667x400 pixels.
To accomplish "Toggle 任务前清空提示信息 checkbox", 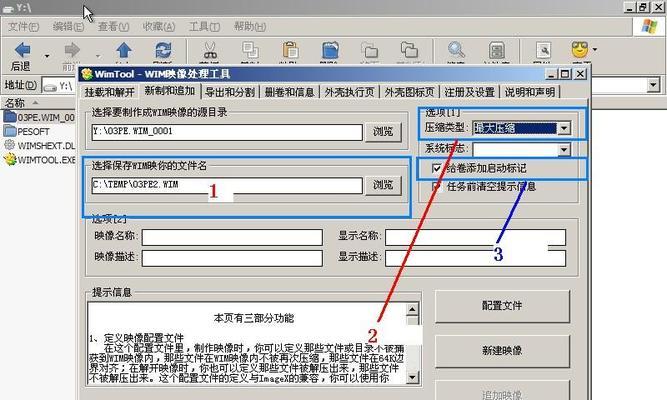I will [437, 186].
